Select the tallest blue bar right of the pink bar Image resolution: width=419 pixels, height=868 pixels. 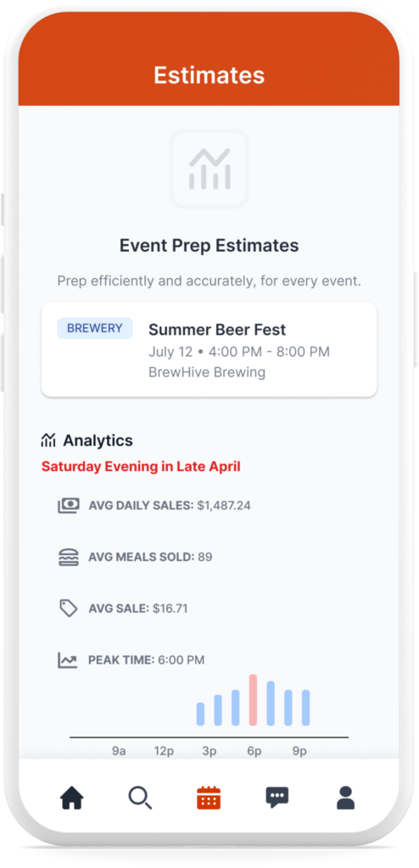tap(271, 704)
